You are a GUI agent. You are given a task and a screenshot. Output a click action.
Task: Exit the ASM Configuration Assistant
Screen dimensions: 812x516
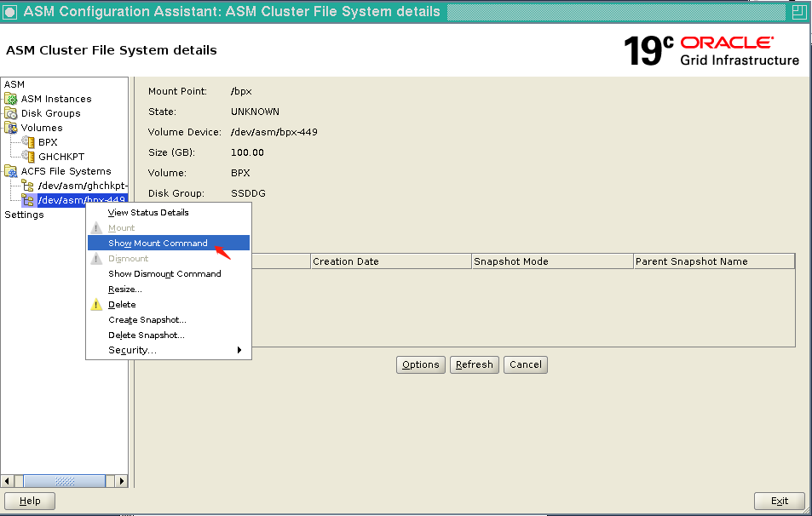779,501
